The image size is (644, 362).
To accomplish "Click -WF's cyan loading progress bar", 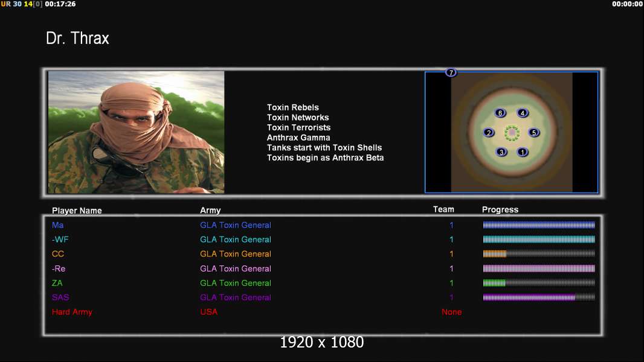I will coord(539,240).
